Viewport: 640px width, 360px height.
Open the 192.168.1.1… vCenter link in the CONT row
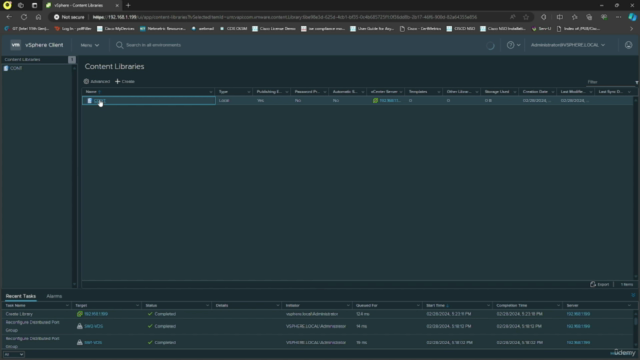click(x=390, y=100)
